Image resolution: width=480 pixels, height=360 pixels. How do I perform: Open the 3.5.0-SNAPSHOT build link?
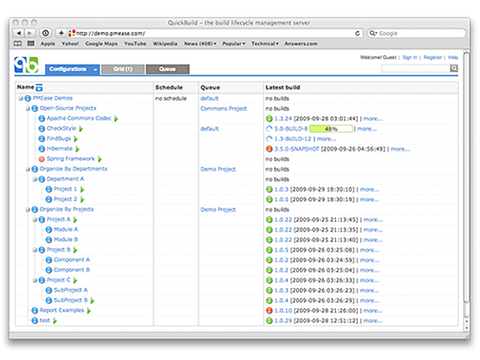coord(297,149)
